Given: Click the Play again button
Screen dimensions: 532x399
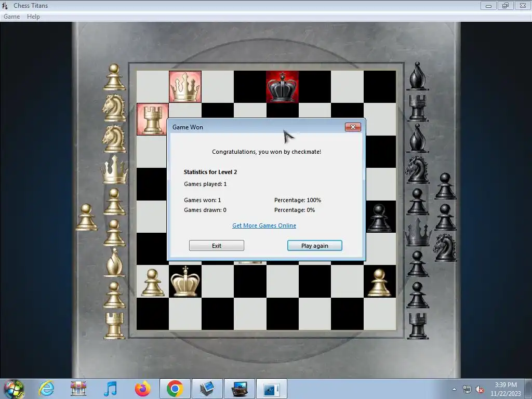Looking at the screenshot, I should 314,246.
